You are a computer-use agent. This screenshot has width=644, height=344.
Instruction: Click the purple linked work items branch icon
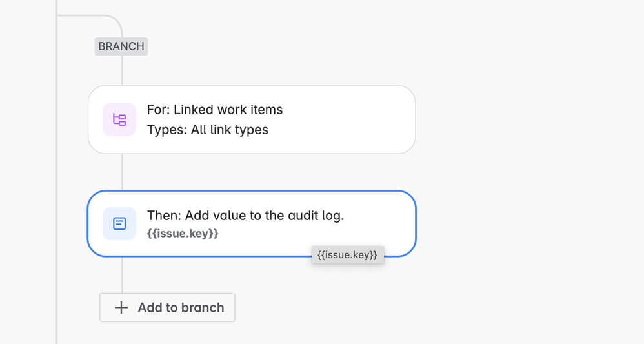coord(119,119)
